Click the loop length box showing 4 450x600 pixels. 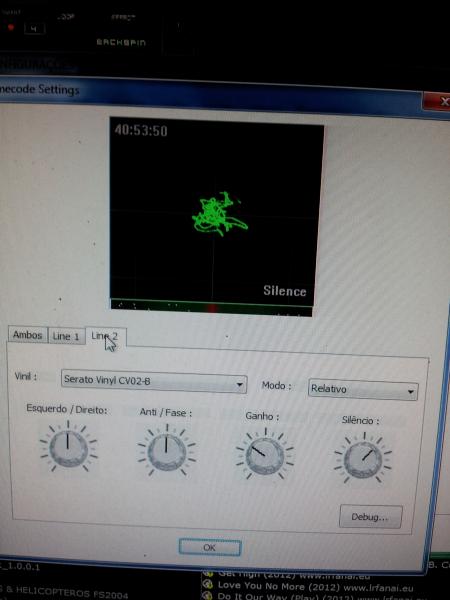pyautogui.click(x=34, y=29)
